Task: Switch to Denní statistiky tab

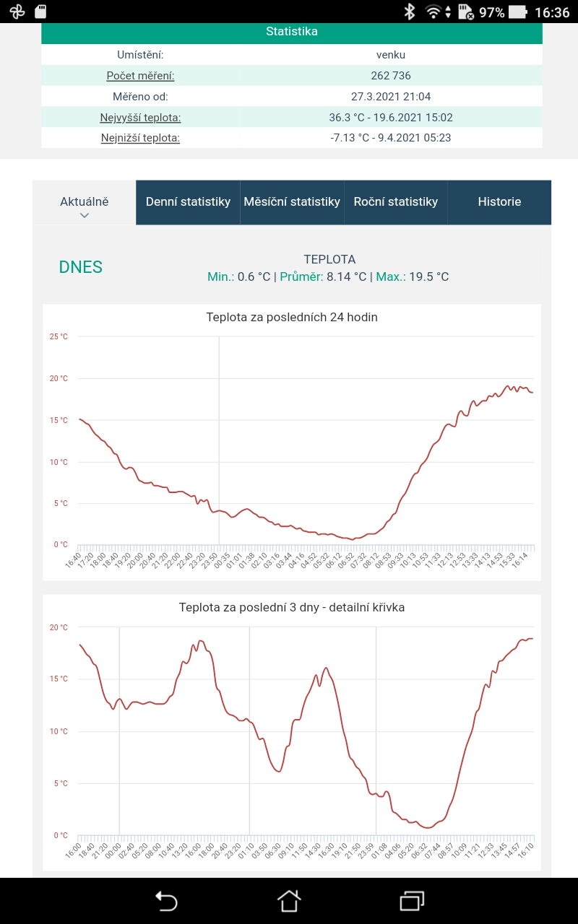Action: click(188, 202)
